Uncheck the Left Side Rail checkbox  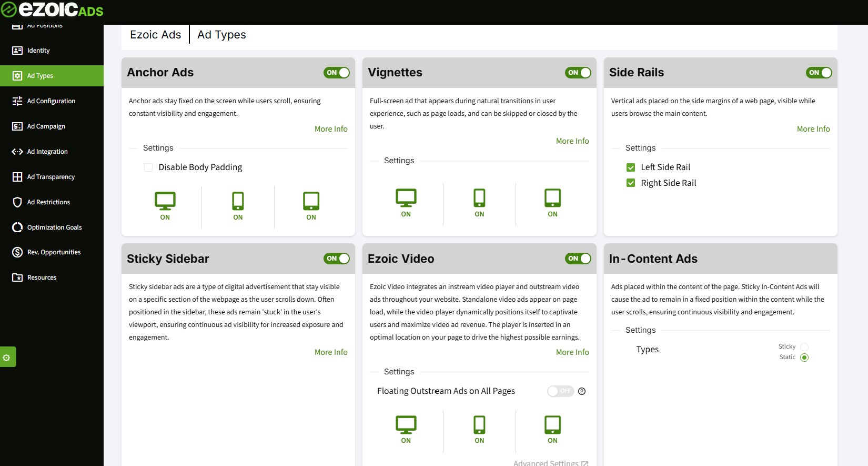[631, 167]
